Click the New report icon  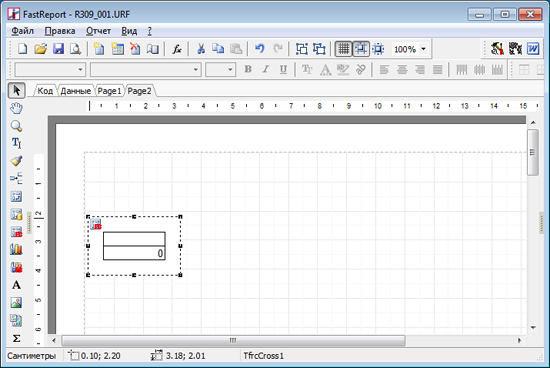(23, 49)
